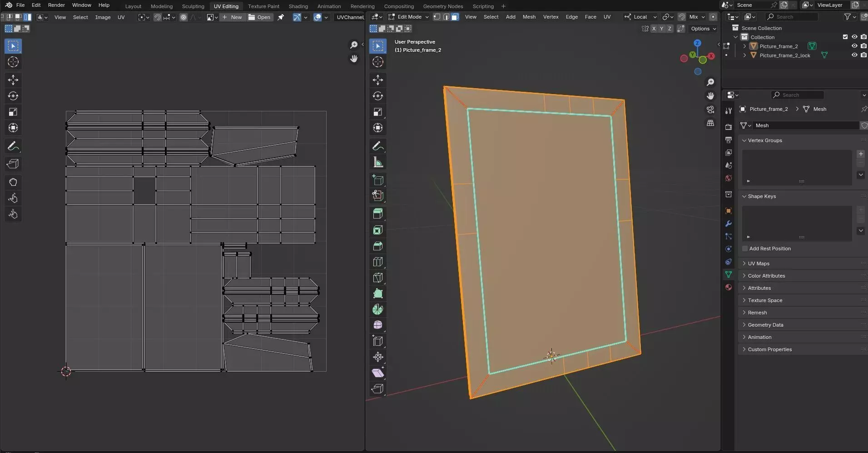Select the Inset Faces tool
This screenshot has width=868, height=453.
pos(378,230)
